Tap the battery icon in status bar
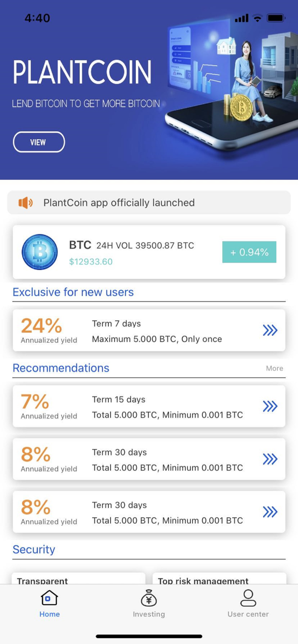The image size is (298, 644). 276,18
